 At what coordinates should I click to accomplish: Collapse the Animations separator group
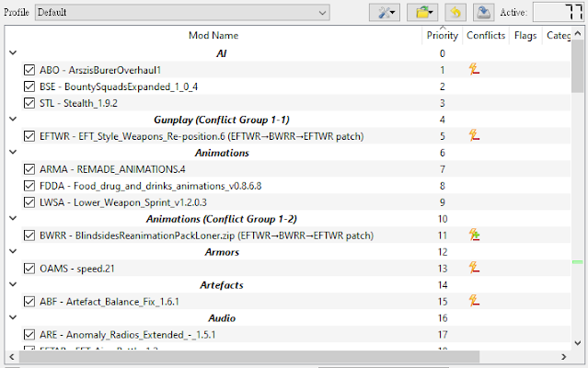(x=13, y=152)
